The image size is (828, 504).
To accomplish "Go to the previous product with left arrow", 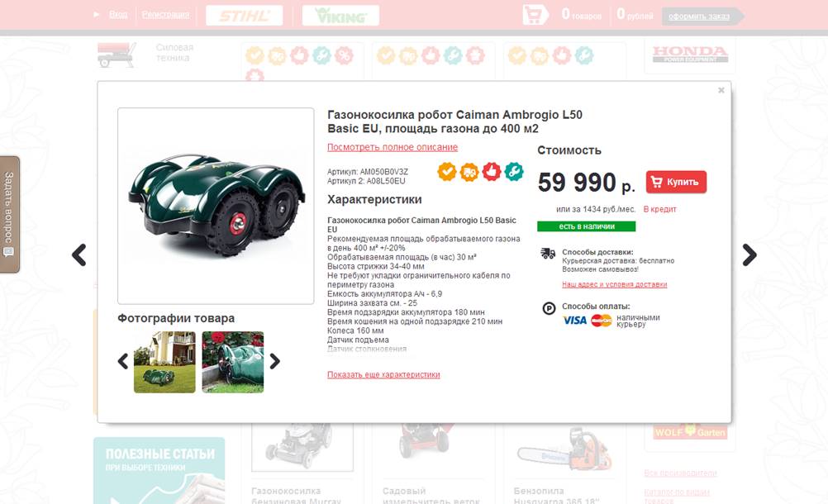I will click(x=79, y=255).
